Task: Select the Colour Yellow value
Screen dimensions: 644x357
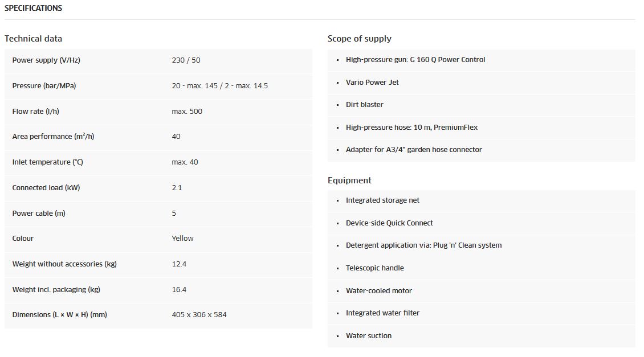Action: [x=182, y=239]
